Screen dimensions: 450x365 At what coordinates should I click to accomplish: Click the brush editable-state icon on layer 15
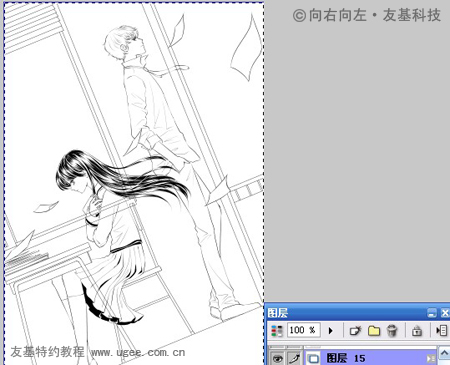pyautogui.click(x=294, y=359)
